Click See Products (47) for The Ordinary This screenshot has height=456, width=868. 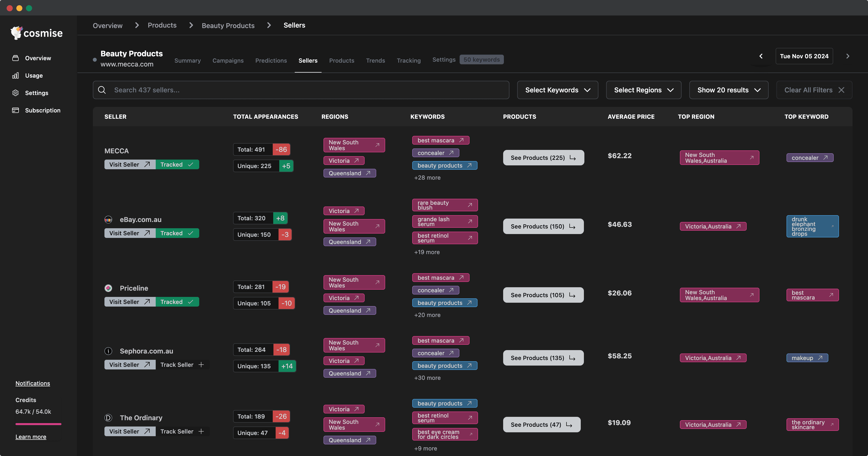[542, 424]
